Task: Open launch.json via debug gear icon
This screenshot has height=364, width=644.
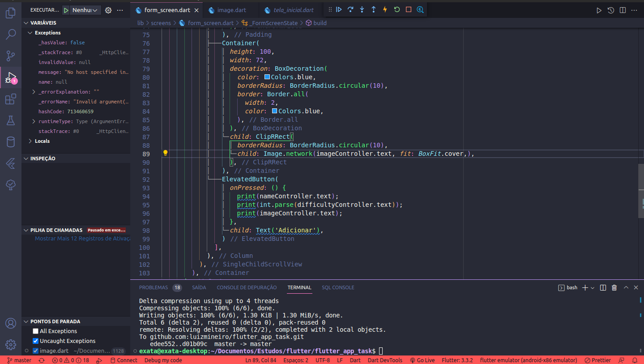Action: point(108,10)
